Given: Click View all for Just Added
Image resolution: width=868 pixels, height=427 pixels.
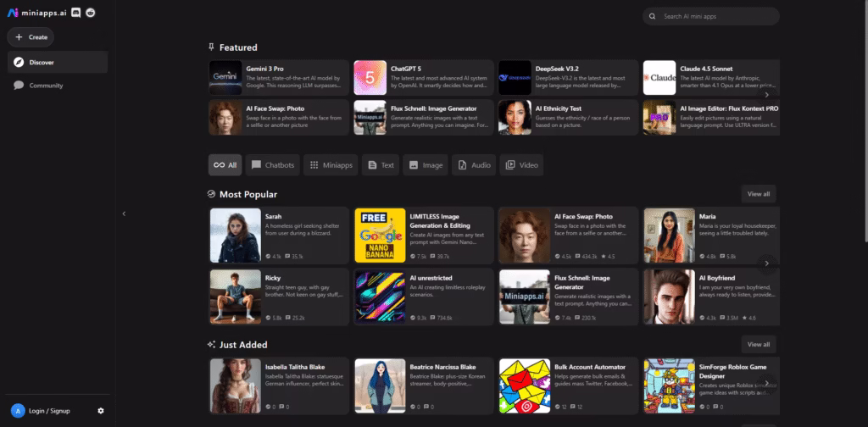Looking at the screenshot, I should tap(759, 344).
